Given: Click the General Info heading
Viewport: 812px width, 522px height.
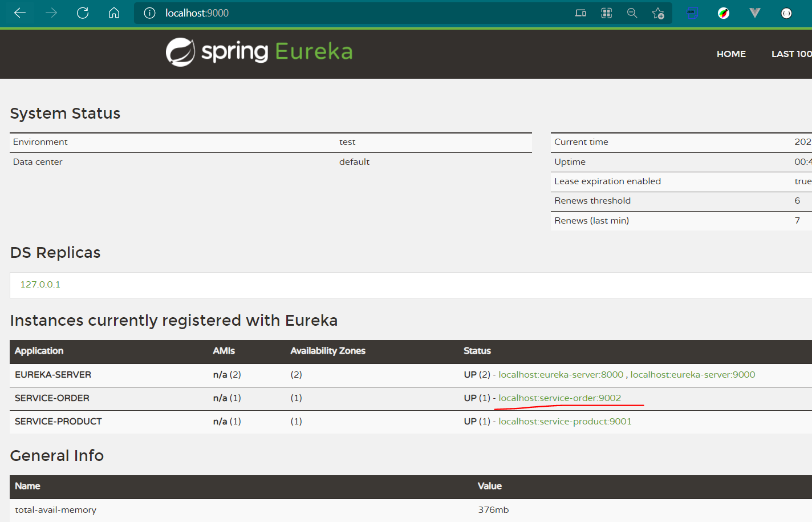Looking at the screenshot, I should pos(57,455).
